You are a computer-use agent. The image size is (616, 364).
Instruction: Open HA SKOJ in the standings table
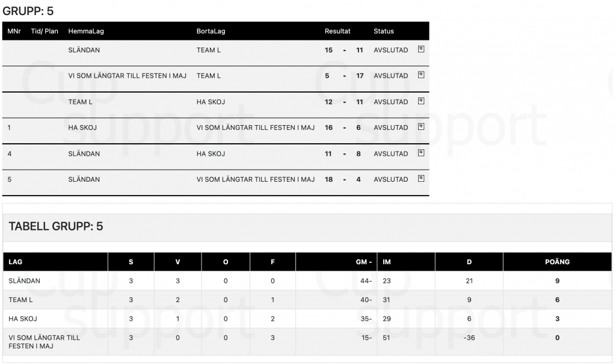[23, 319]
